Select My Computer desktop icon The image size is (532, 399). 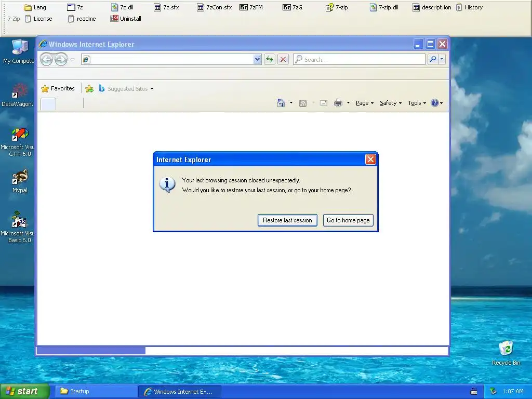pyautogui.click(x=19, y=51)
